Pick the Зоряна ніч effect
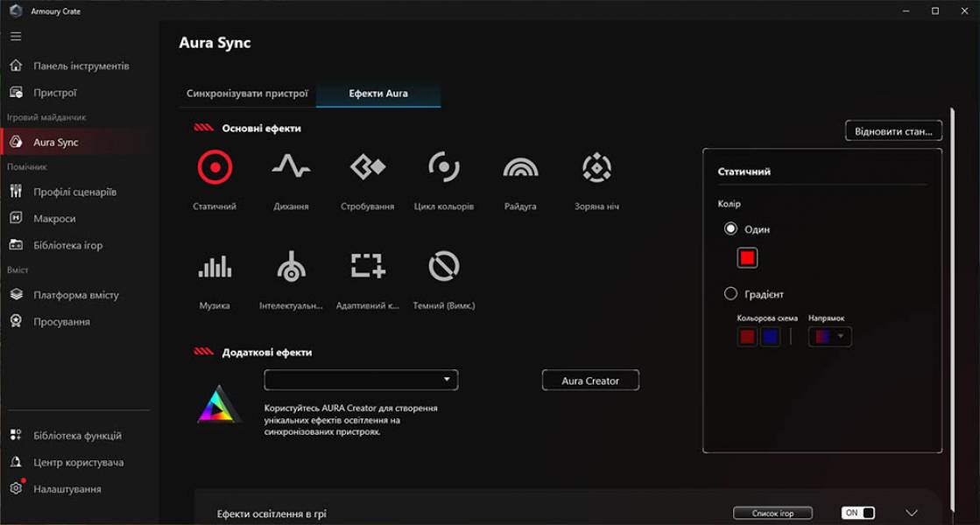Image resolution: width=980 pixels, height=525 pixels. pyautogui.click(x=596, y=168)
